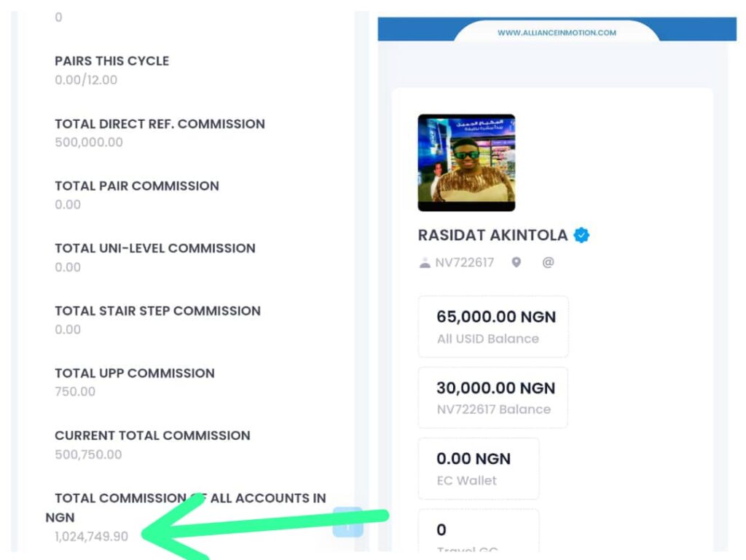This screenshot has height=560, width=746.
Task: Click the NV722617 user ID text
Action: click(464, 263)
